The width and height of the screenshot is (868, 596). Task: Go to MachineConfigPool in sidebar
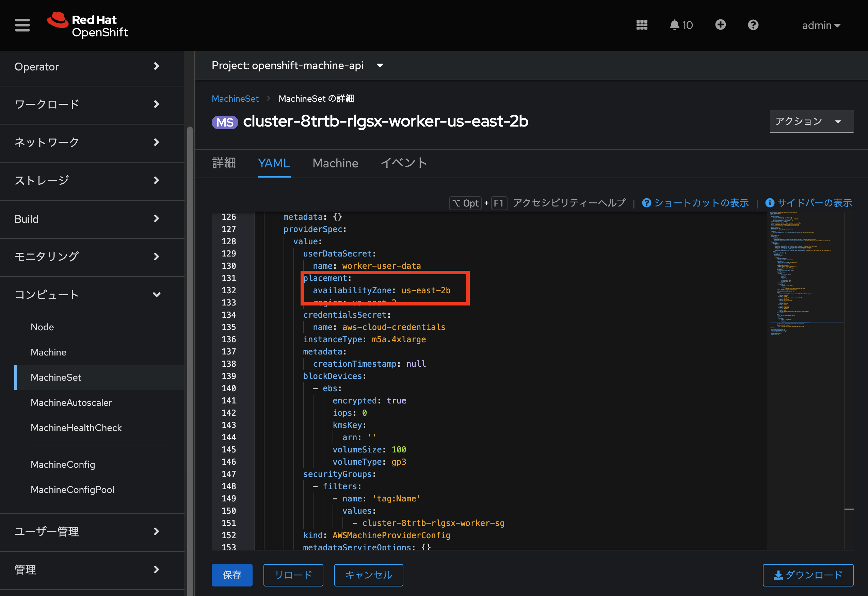[73, 490]
